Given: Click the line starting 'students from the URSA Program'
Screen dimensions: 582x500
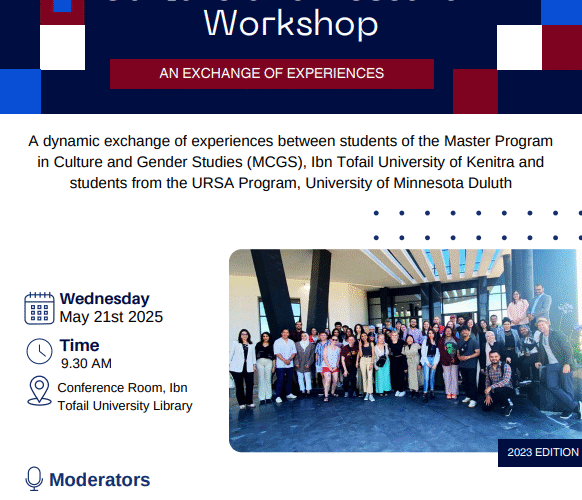Looking at the screenshot, I should click(x=291, y=183).
